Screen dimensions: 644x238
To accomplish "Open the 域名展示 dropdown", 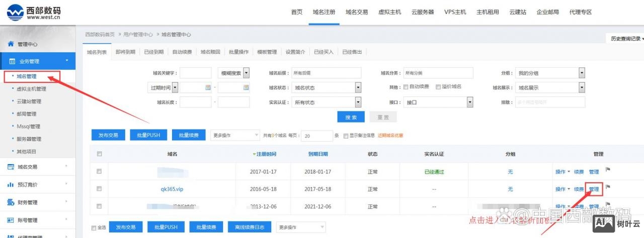I will coord(550,87).
